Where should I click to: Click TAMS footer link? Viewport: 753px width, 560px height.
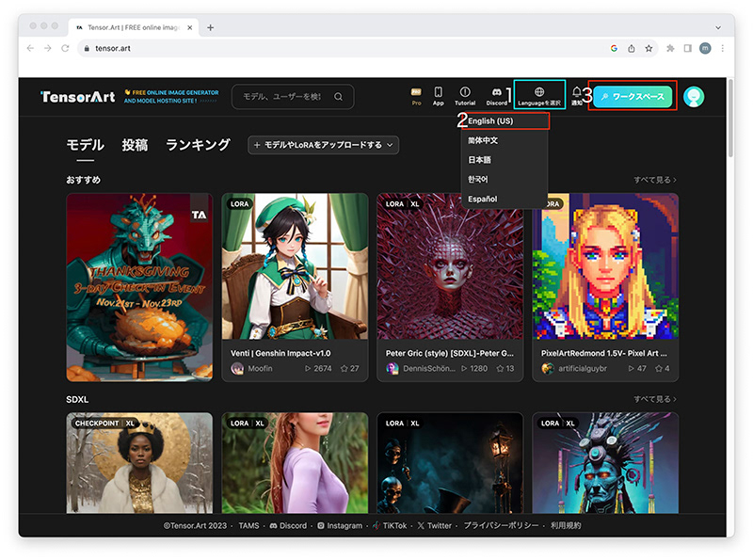coord(248,525)
